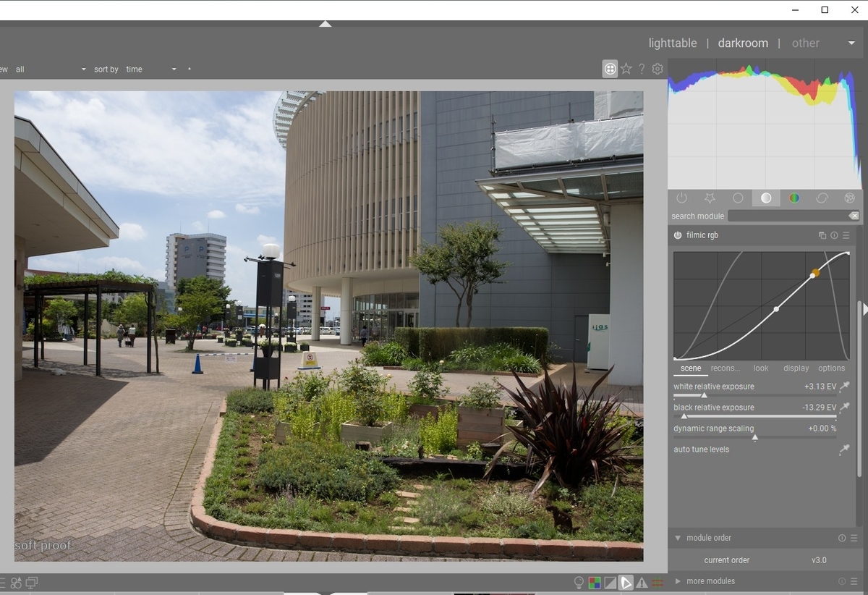Viewport: 868px width, 595px height.
Task: Click the orange node on filmic curve
Action: (815, 273)
